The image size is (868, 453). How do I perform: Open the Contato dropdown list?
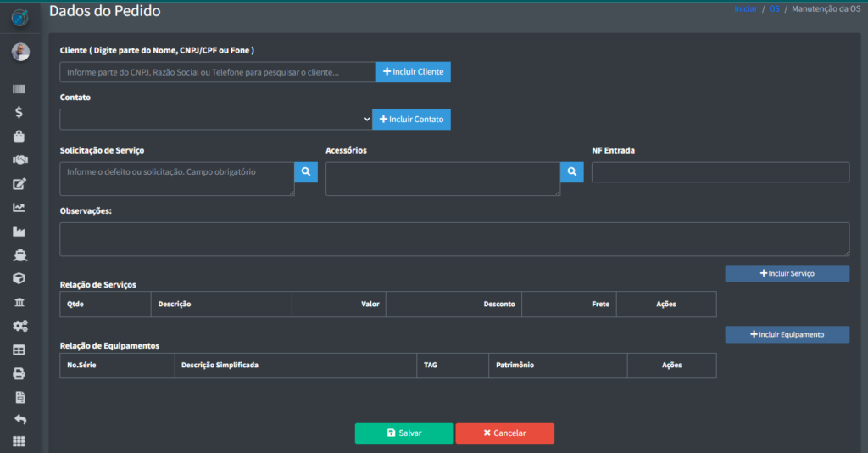tap(216, 120)
